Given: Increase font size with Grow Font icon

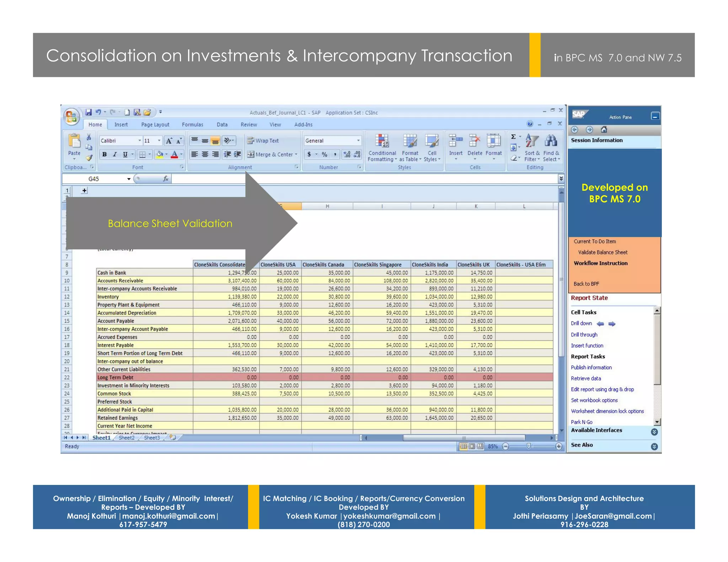Looking at the screenshot, I should click(169, 141).
